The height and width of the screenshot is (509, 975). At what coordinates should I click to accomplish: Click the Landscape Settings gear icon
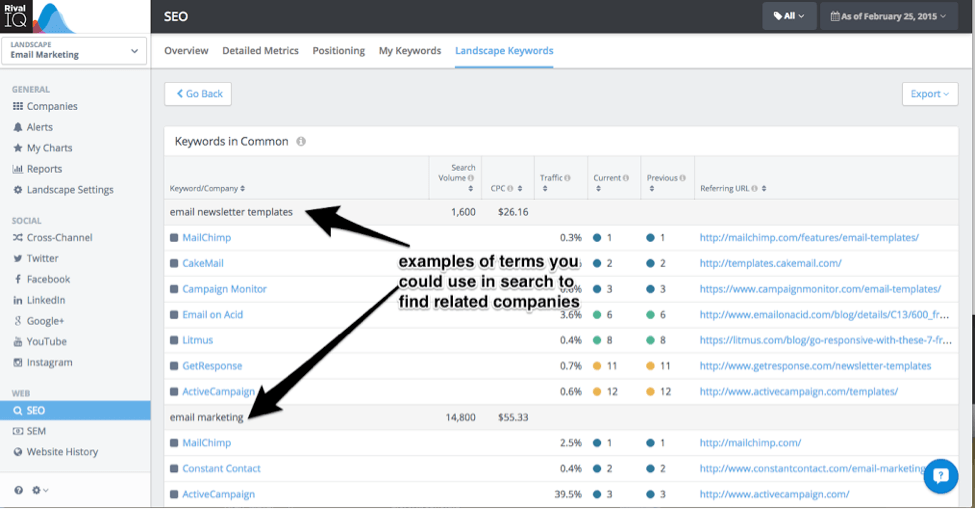point(18,190)
